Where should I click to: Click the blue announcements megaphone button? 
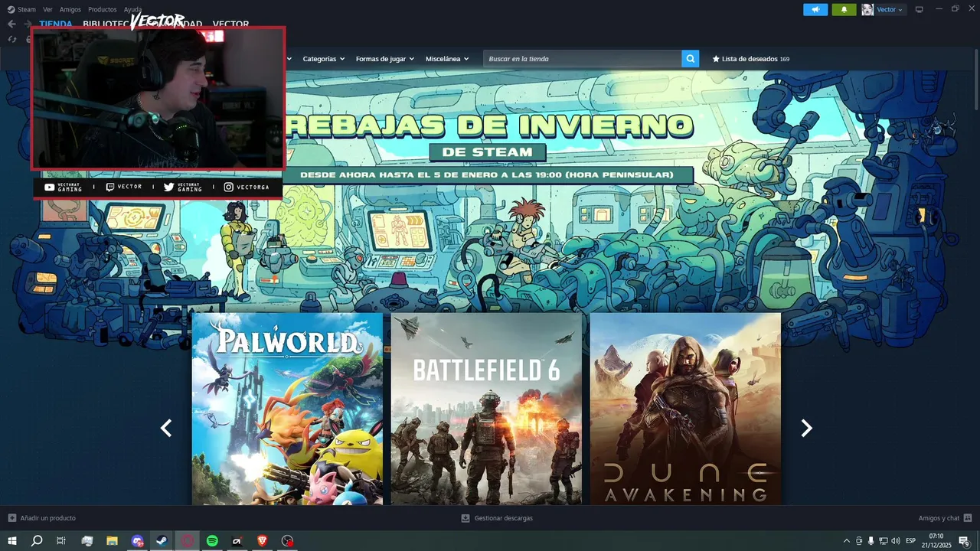coord(815,9)
